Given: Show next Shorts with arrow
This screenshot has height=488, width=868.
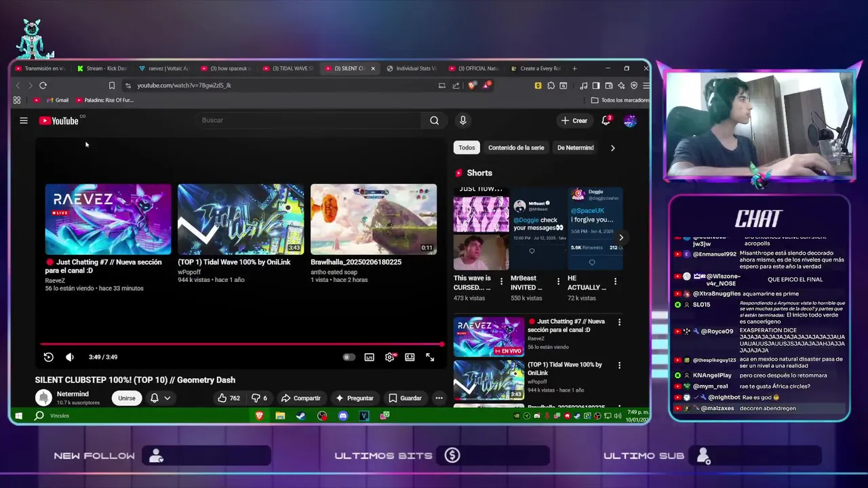Looking at the screenshot, I should 620,237.
